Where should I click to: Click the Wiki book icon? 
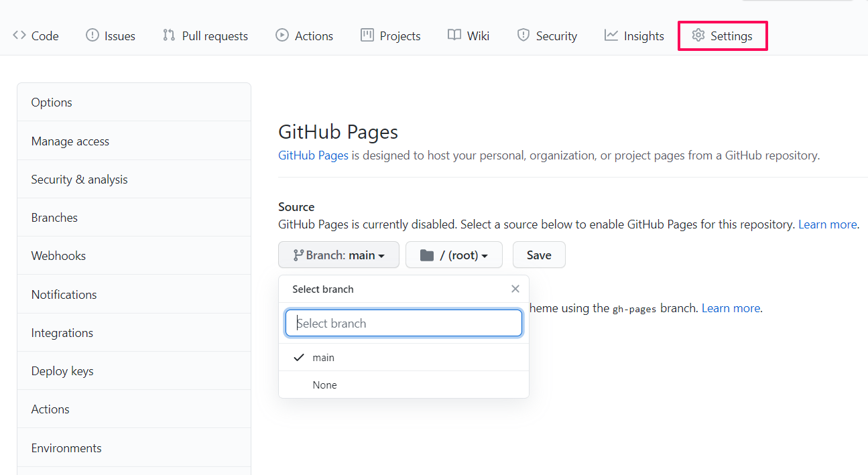[x=454, y=36]
